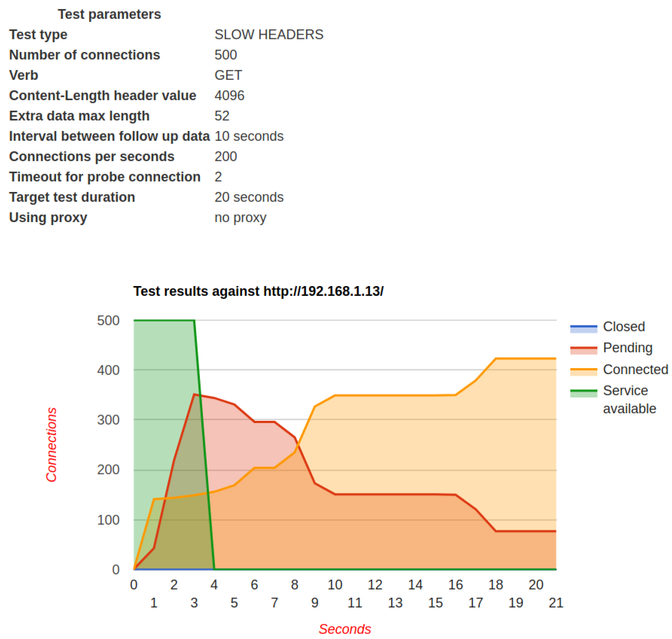Click 'Timeout for probe connection' label
672x639 pixels.
[105, 177]
